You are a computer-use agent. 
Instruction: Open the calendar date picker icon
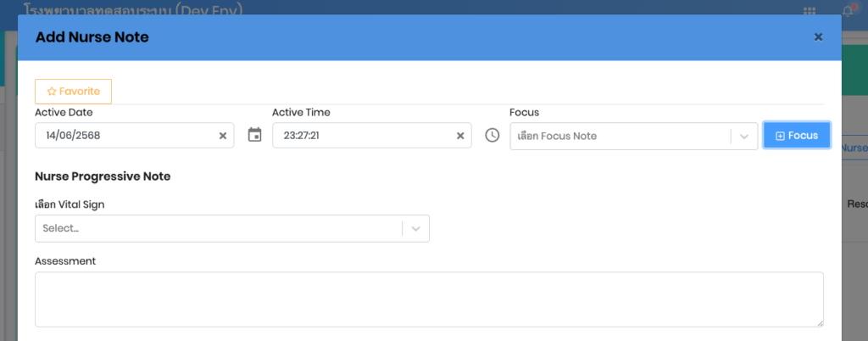254,135
